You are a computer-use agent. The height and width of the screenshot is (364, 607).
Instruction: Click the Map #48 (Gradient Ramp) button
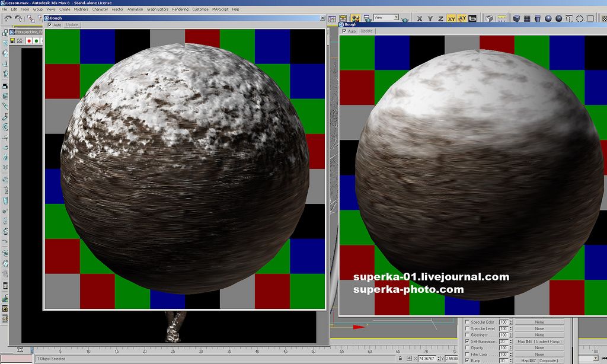click(x=539, y=341)
